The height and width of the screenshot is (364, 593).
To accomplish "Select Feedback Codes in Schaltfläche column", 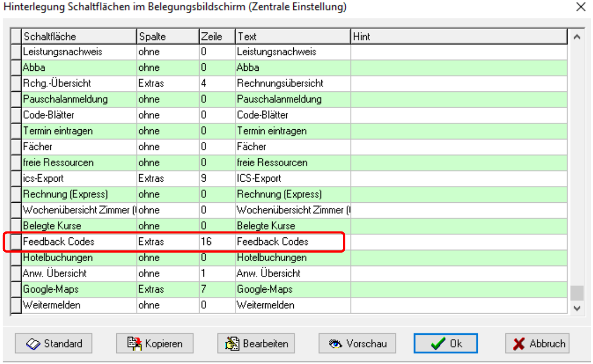I will pyautogui.click(x=78, y=242).
